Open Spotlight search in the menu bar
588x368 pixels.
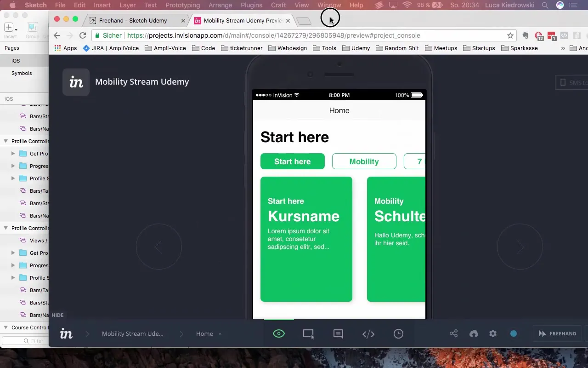click(x=545, y=5)
